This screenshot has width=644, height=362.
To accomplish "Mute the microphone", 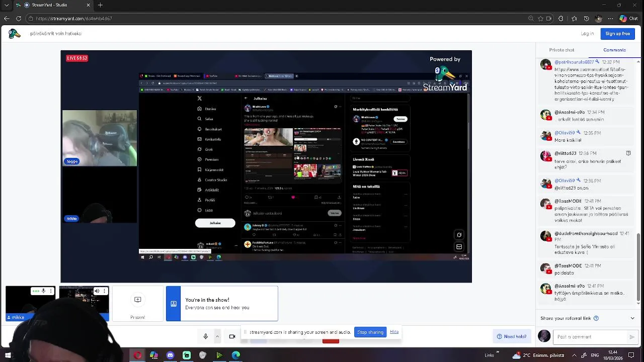I will [205, 336].
